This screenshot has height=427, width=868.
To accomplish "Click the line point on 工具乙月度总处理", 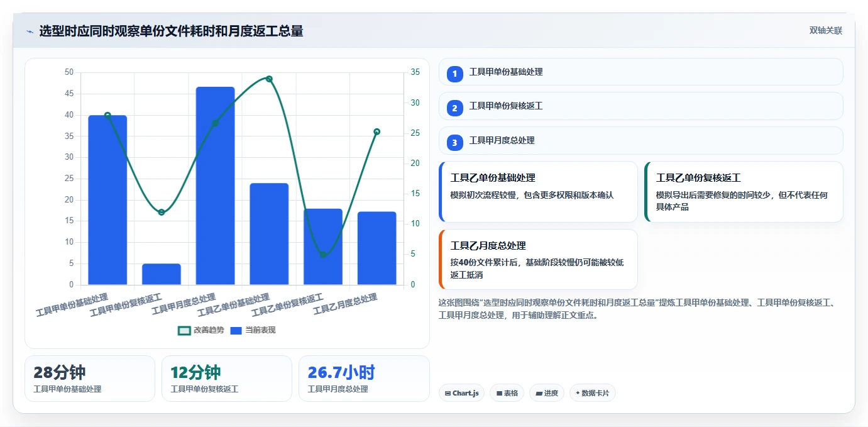I will click(377, 132).
